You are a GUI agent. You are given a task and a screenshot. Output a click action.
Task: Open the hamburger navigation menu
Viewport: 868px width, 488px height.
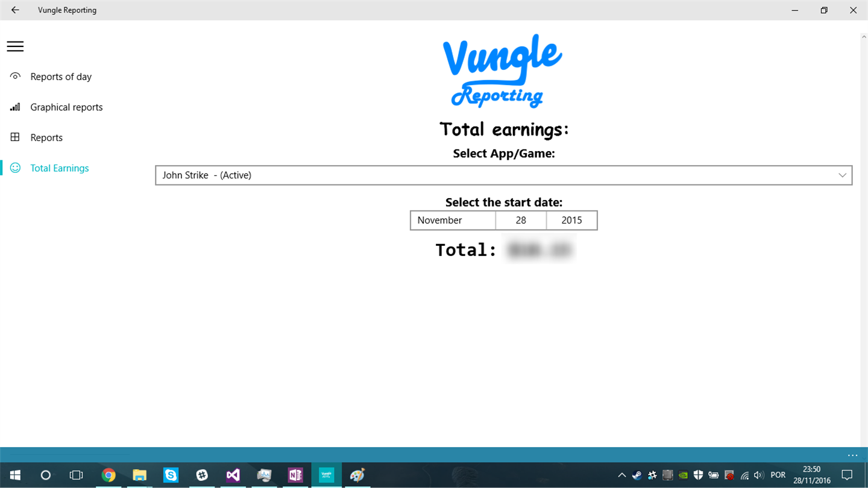point(15,46)
